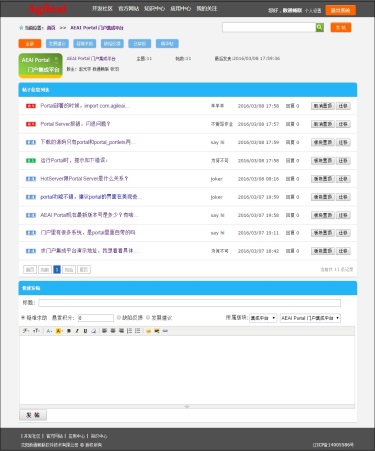Click the green magnifier search icon
The height and width of the screenshot is (451, 375).
[x=319, y=27]
